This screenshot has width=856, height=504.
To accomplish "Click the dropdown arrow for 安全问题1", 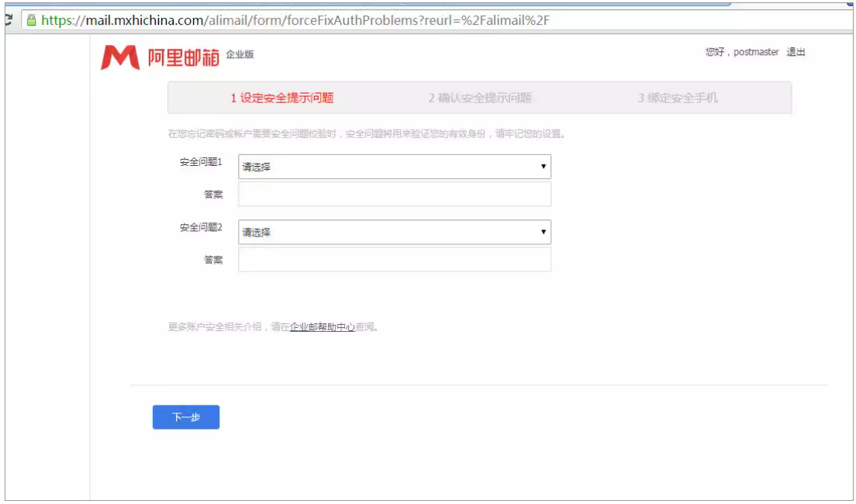I will [x=544, y=165].
